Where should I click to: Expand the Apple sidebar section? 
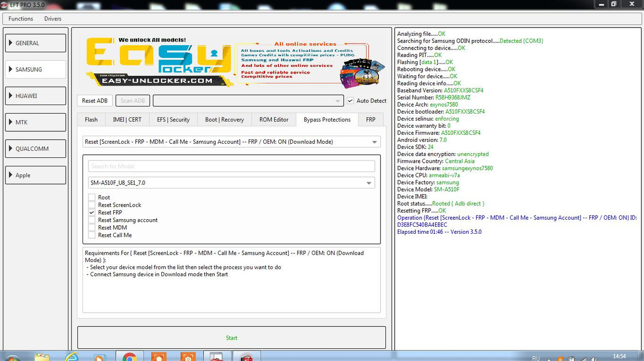(35, 175)
